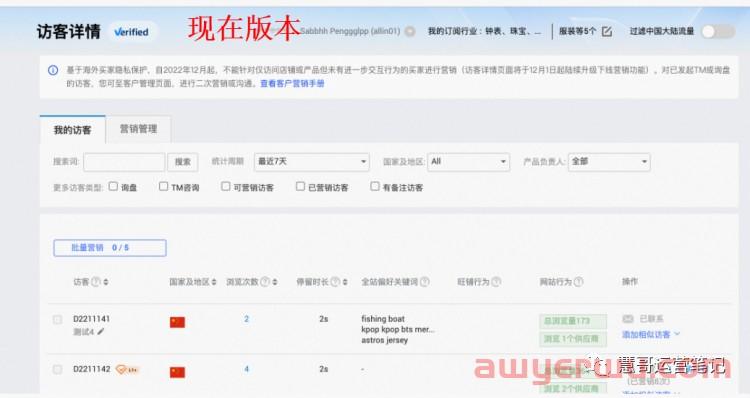
Task: Switch to the 我的访客 tab
Action: click(72, 130)
